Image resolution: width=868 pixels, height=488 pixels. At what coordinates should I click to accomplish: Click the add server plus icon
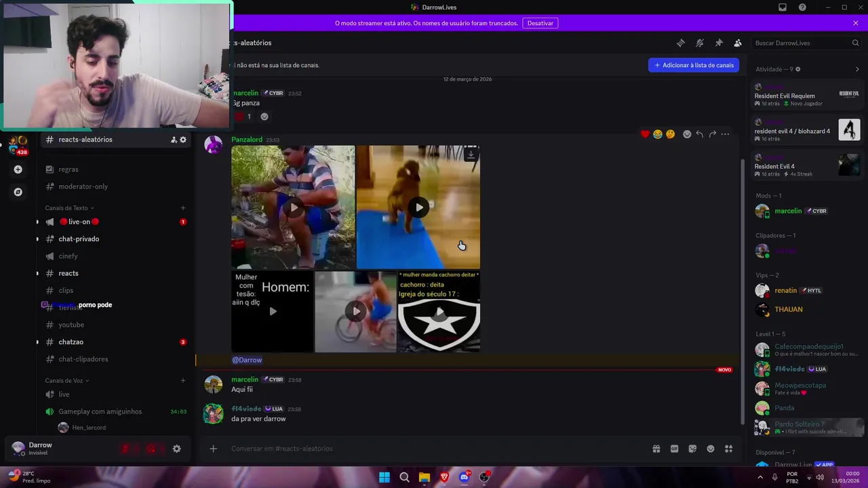(18, 169)
